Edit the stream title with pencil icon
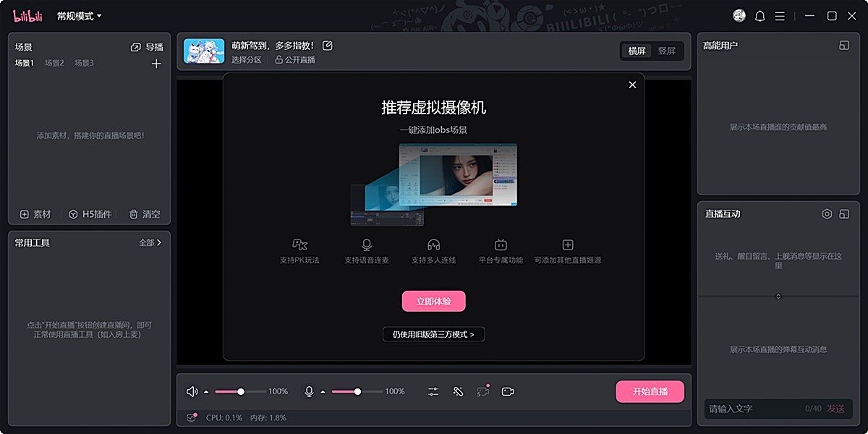This screenshot has width=868, height=434. click(328, 46)
